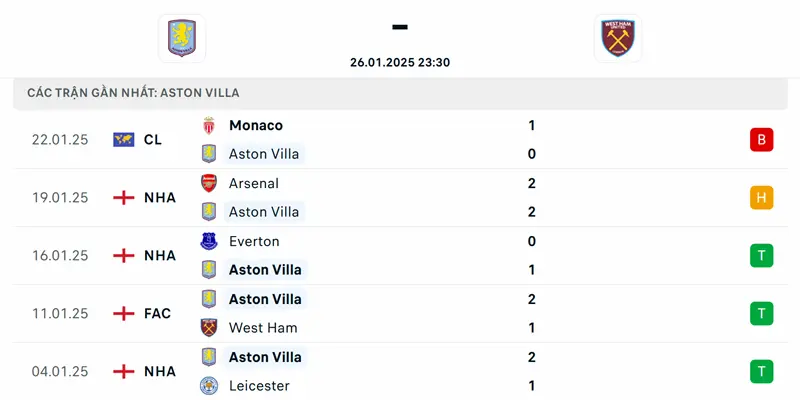Click the England flag beside 19.01.25 match
Image resolution: width=800 pixels, height=400 pixels.
pos(124,198)
